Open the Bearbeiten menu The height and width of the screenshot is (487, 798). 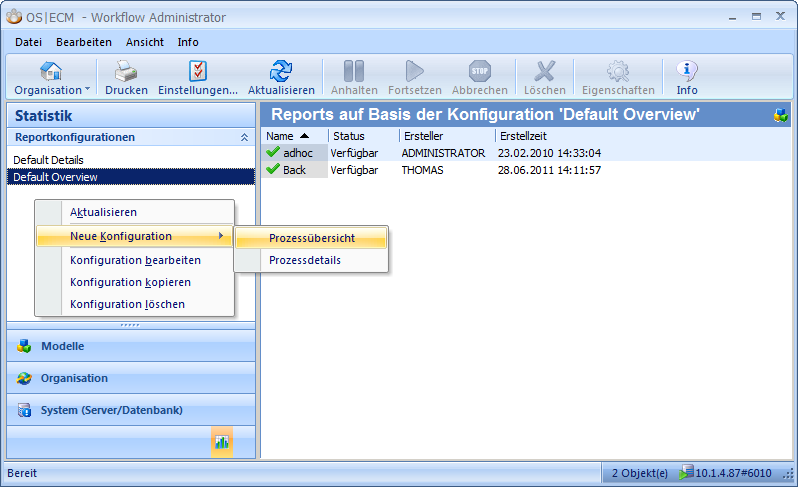[x=84, y=42]
